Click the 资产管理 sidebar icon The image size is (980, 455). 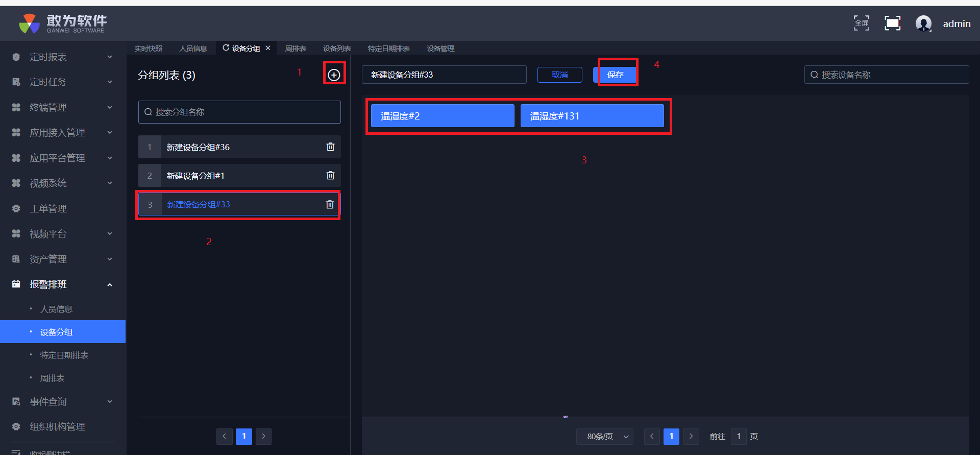16,259
